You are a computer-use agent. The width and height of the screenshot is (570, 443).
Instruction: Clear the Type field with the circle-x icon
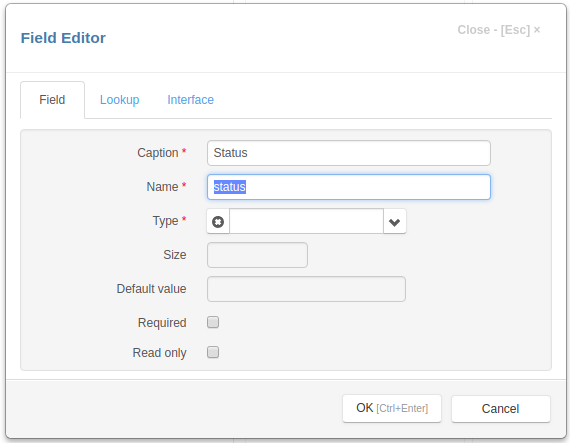pos(218,221)
